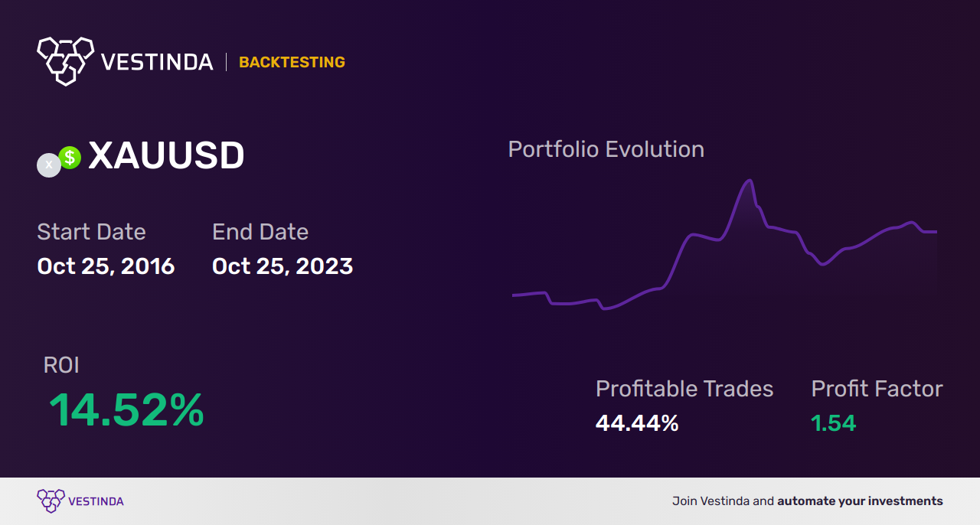The height and width of the screenshot is (525, 980).
Task: Click the portfolio evolution chart area
Action: 724,245
